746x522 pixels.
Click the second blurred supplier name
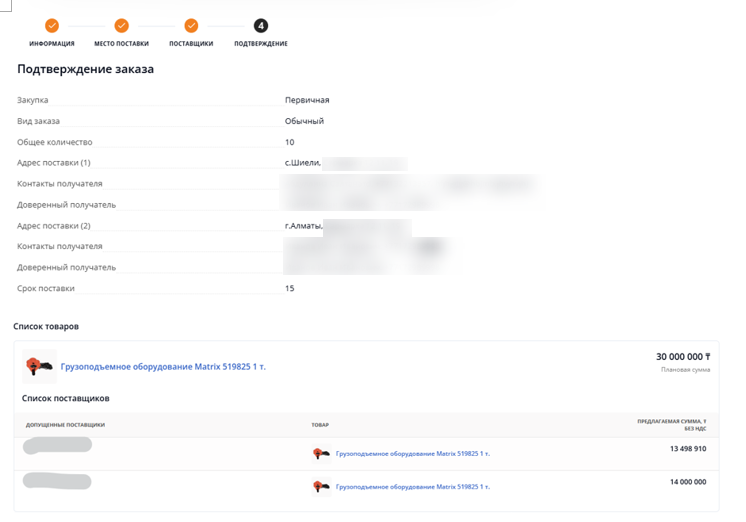point(57,482)
